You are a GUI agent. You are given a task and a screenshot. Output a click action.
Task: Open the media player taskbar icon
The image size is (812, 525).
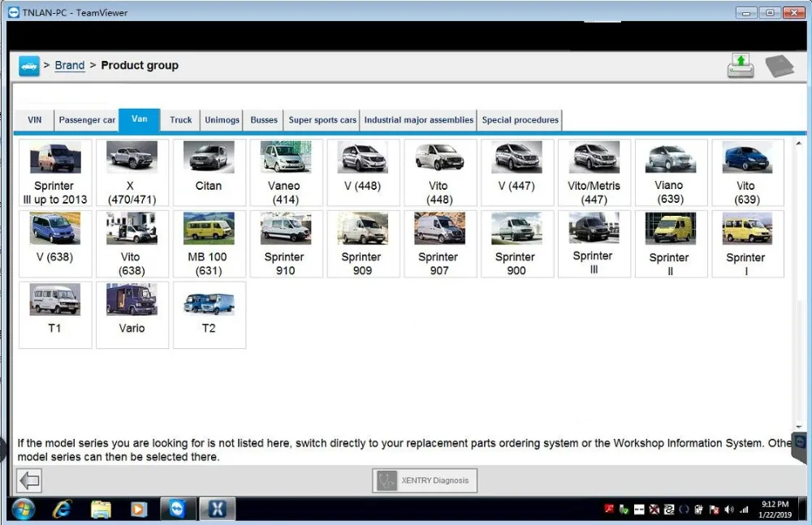(138, 510)
